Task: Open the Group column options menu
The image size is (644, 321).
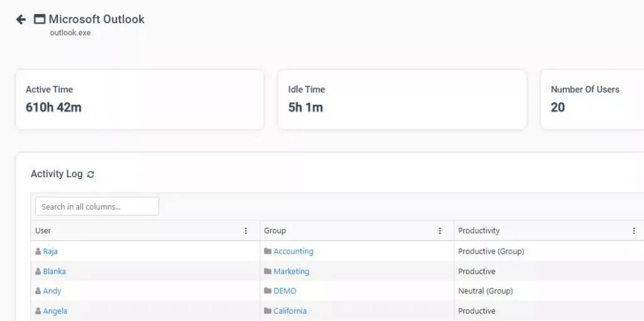Action: point(440,231)
